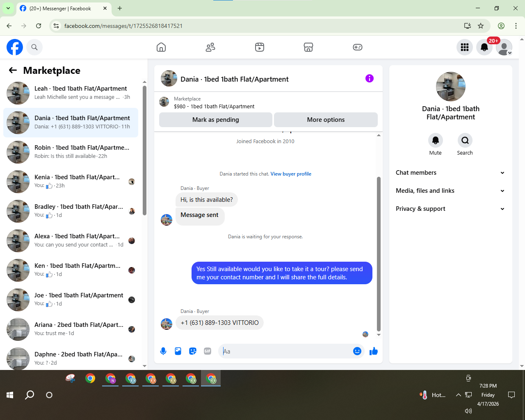525x420 pixels.
Task: Click Dania's avatar beside the phone number message
Action: point(167,324)
